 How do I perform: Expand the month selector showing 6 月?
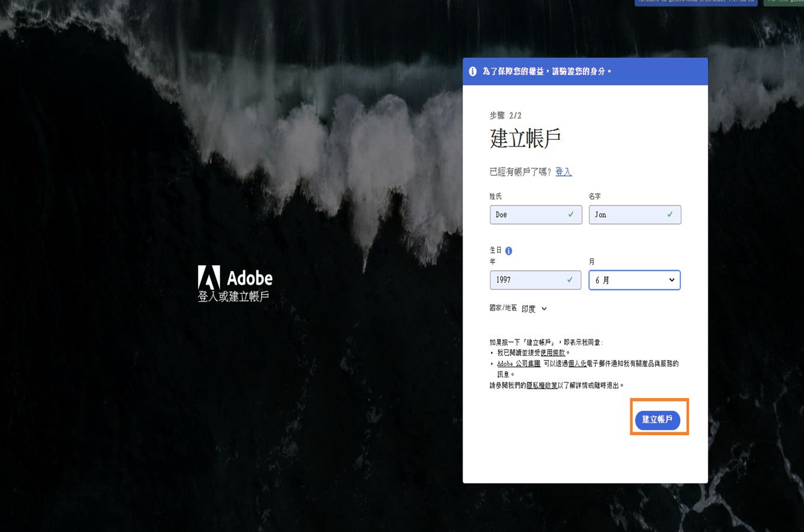[x=634, y=280]
